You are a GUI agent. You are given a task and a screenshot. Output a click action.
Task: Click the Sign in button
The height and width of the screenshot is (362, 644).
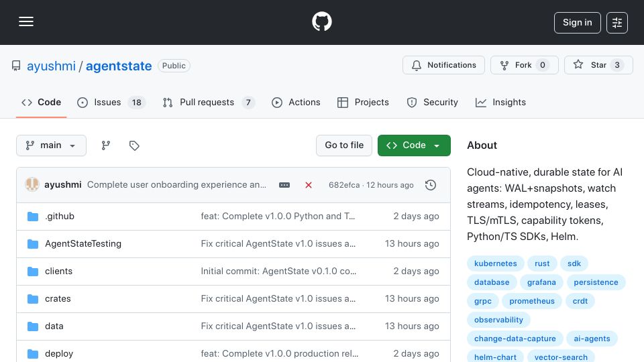click(577, 23)
